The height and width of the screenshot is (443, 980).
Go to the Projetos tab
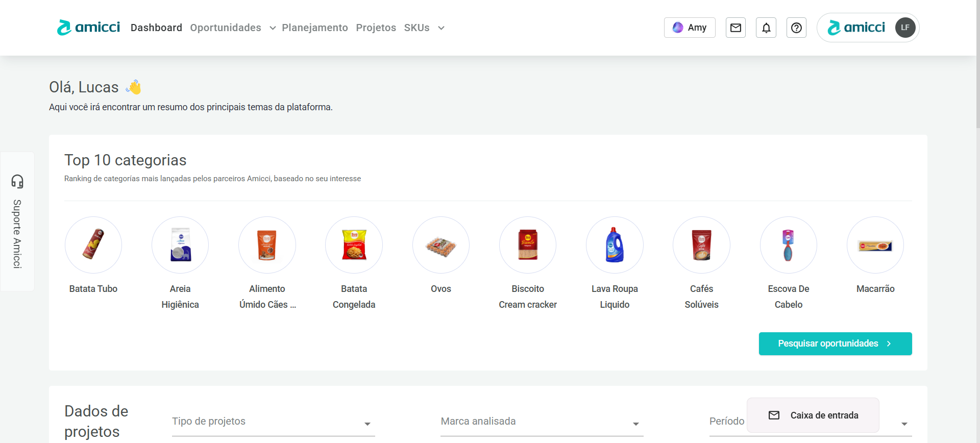click(x=376, y=28)
